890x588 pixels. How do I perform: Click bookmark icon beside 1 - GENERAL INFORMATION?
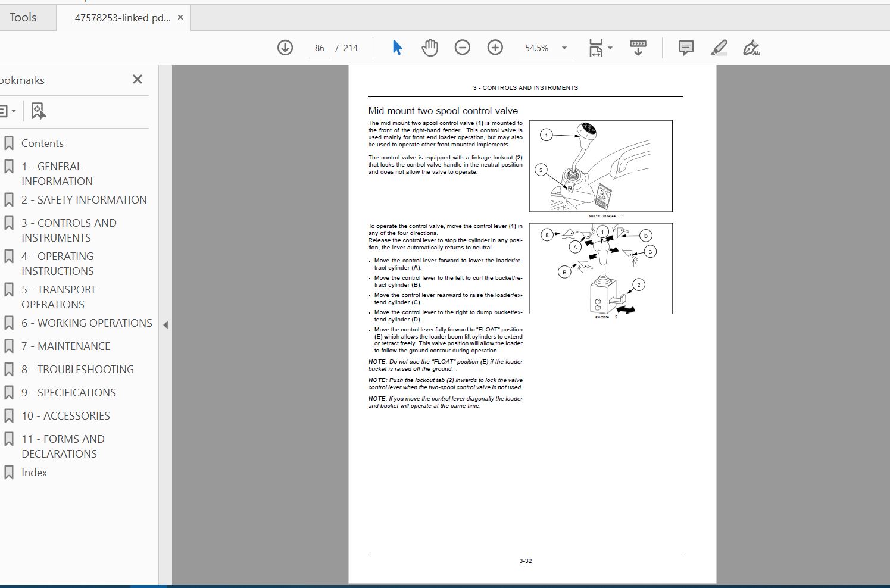pos(9,167)
